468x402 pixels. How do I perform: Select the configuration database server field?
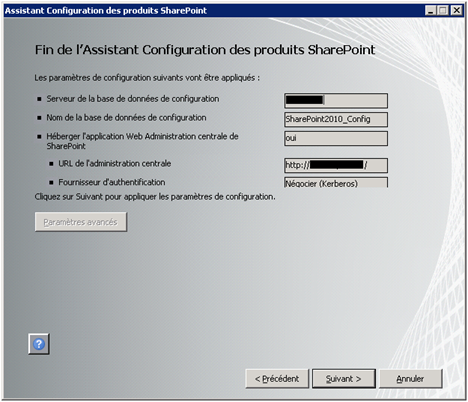336,100
